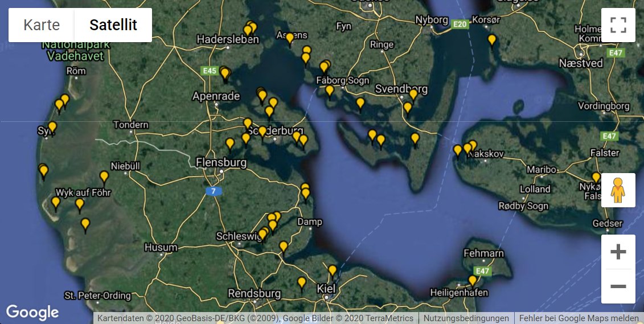Click the Maribo town label
Screen dimensions: 644x324
[x=542, y=170]
